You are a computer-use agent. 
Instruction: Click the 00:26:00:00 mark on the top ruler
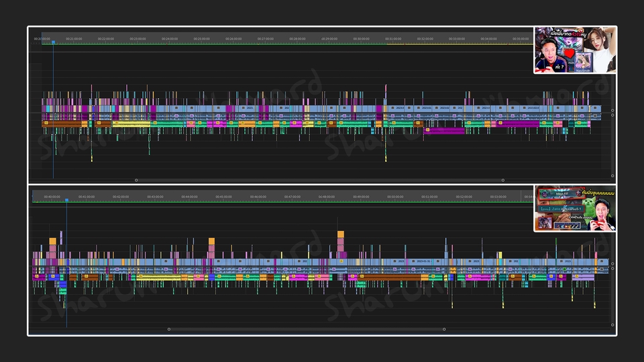[x=233, y=39]
